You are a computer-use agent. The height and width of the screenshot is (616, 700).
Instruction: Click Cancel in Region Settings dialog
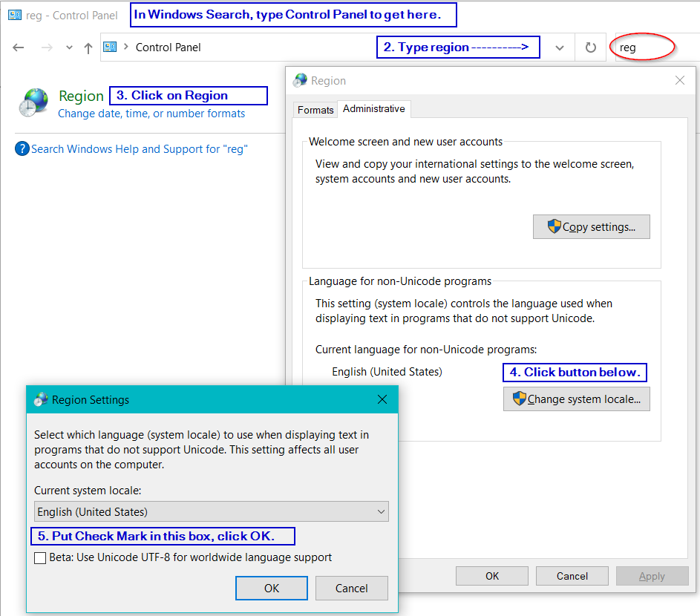351,589
